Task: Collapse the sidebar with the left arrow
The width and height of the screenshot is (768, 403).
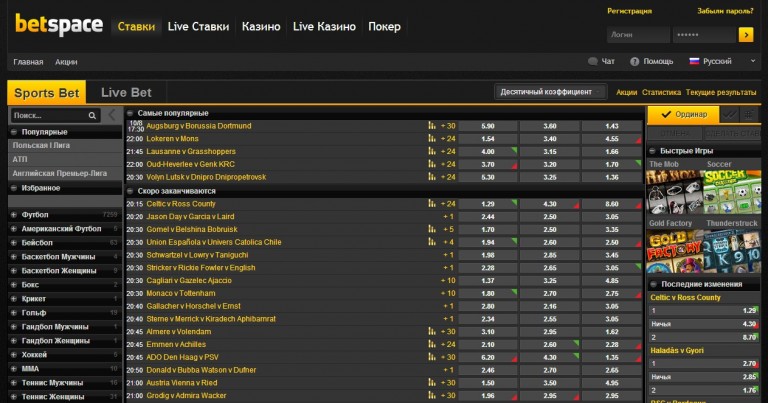Action: [112, 116]
